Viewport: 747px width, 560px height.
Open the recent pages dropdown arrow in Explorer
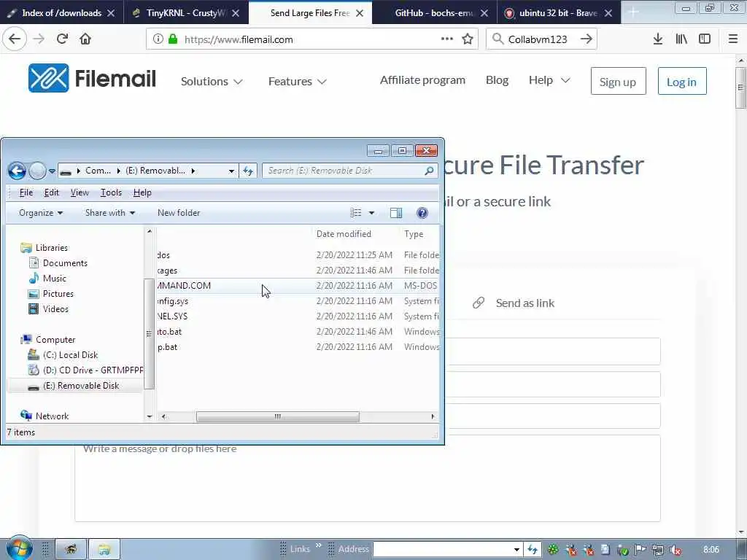(52, 171)
